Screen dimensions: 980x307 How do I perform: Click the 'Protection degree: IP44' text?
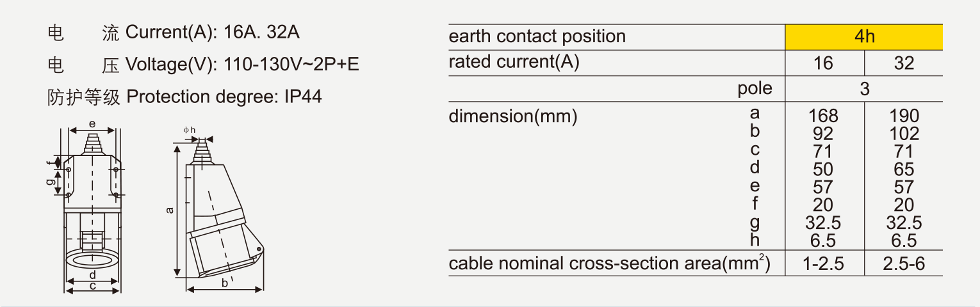(224, 97)
